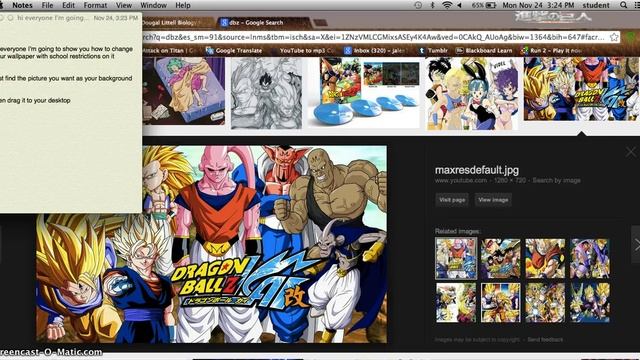This screenshot has height=360, width=640.
Task: Open the Tumblr bookmark
Action: click(433, 51)
